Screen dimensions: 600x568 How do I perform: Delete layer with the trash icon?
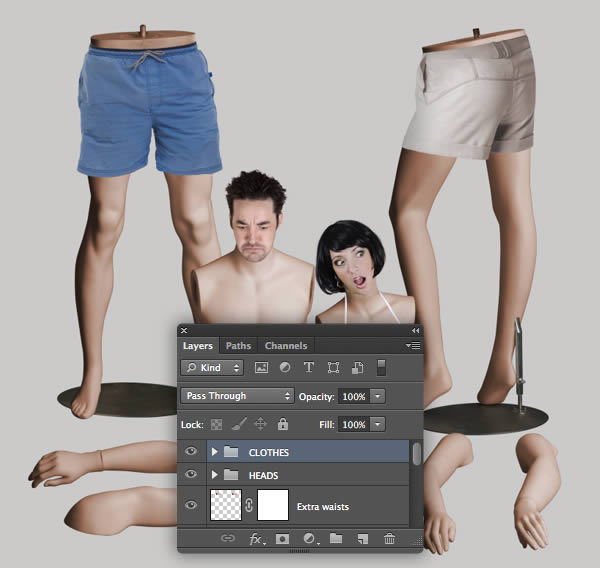tap(389, 539)
